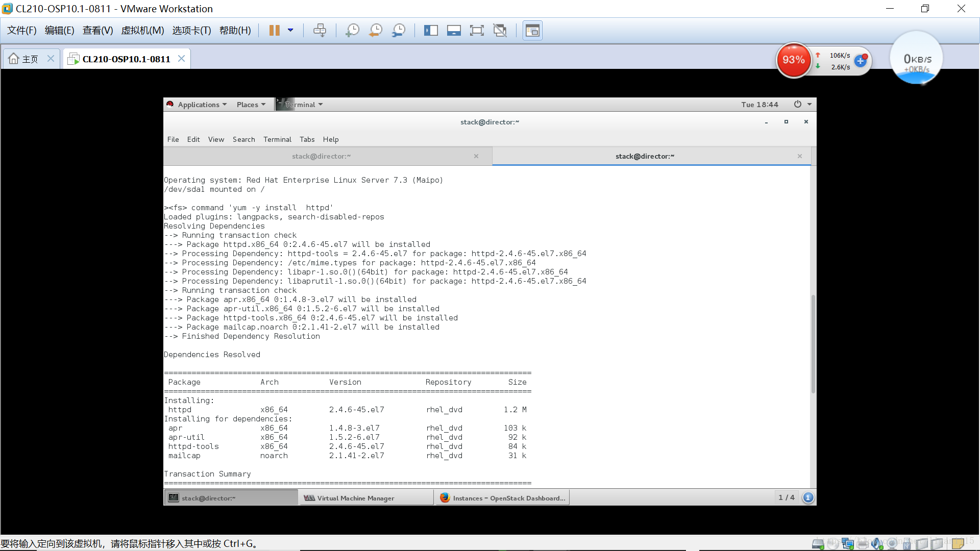This screenshot has height=551, width=980.
Task: Open the GNOME Applications menu
Action: tap(202, 105)
